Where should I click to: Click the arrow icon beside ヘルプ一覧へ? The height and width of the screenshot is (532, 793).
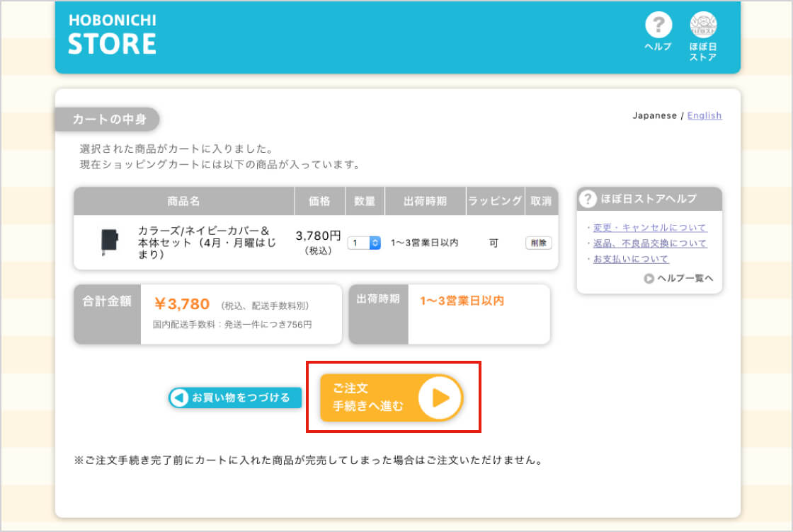coord(649,279)
